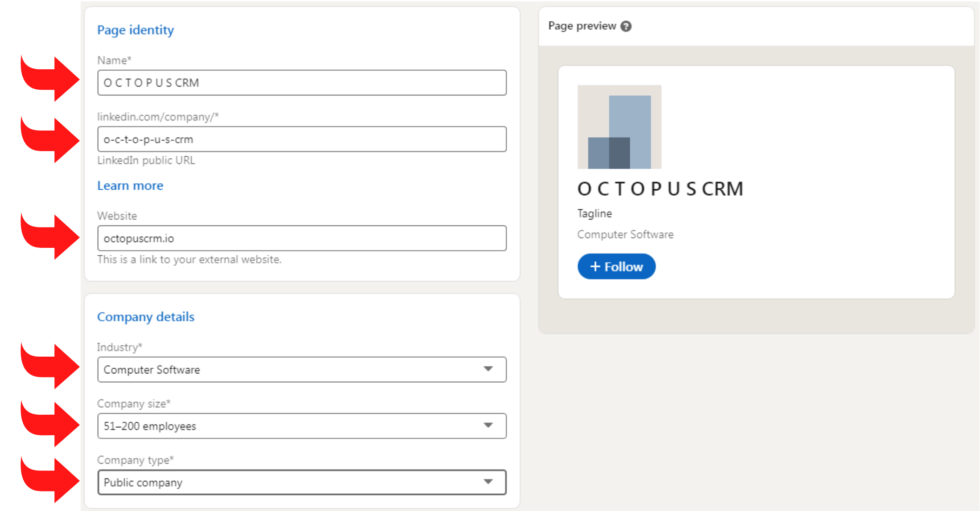Click the Name input field
Screen dimensions: 980x511
pos(301,82)
